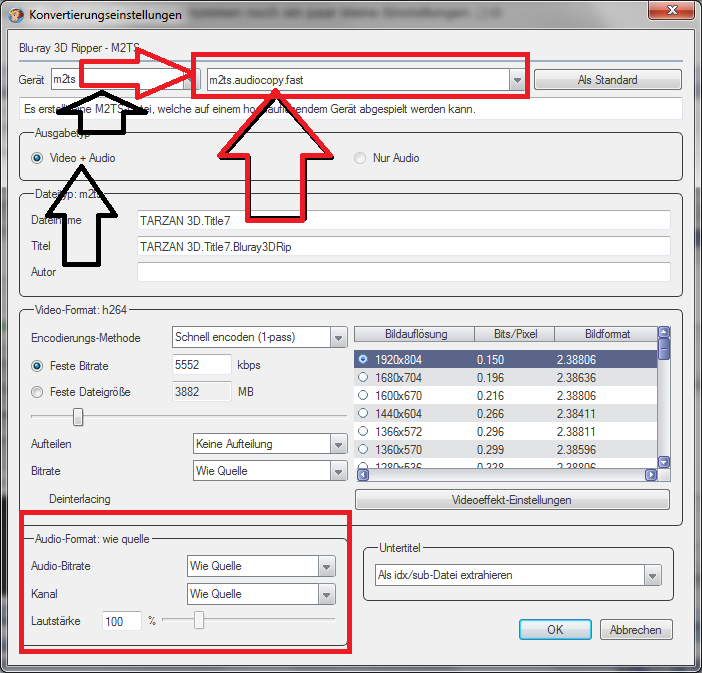Click Abbrechen to cancel
Image resolution: width=702 pixels, height=673 pixels.
coord(636,630)
